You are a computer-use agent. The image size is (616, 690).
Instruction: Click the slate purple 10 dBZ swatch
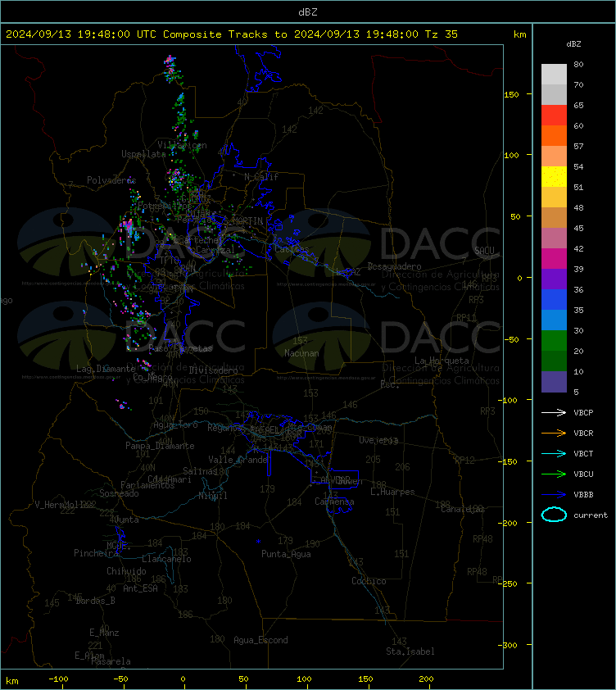(554, 382)
